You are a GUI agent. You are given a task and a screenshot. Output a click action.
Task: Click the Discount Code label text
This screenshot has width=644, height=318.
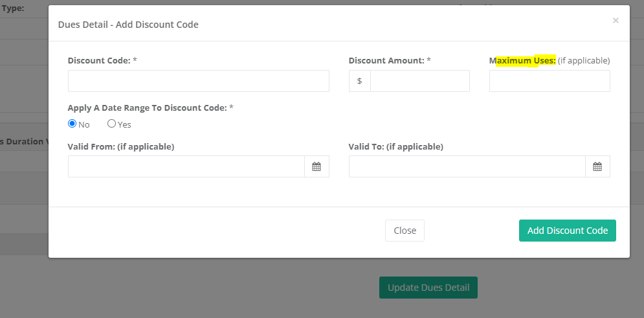102,60
